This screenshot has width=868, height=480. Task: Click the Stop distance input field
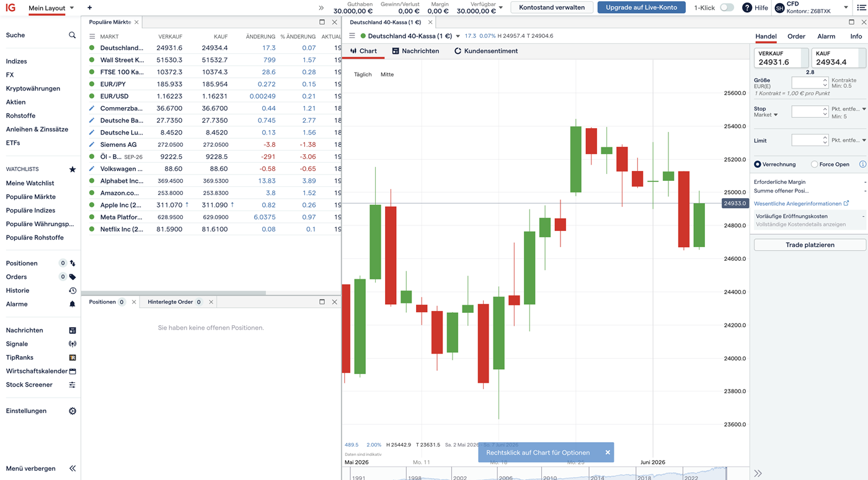coord(806,111)
